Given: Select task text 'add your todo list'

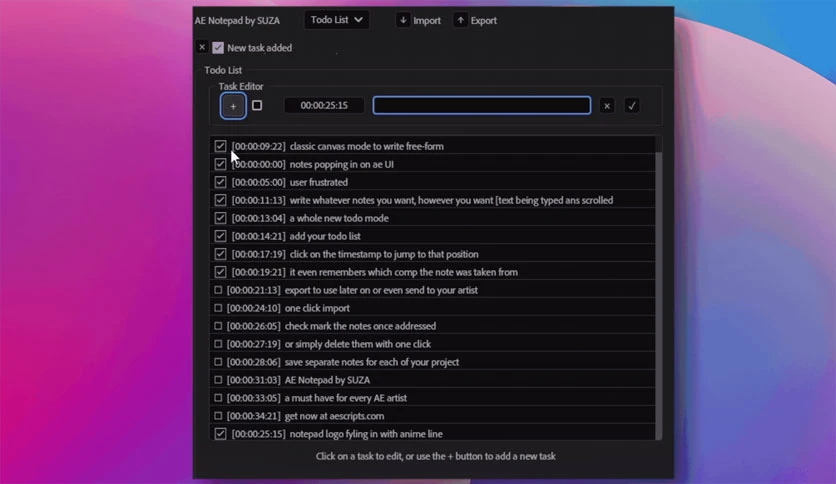Looking at the screenshot, I should point(325,236).
